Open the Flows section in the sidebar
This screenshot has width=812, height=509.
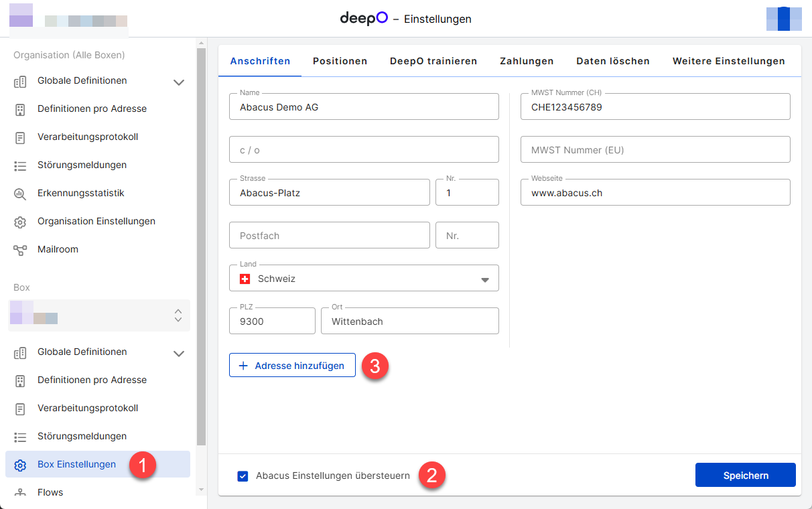[50, 492]
